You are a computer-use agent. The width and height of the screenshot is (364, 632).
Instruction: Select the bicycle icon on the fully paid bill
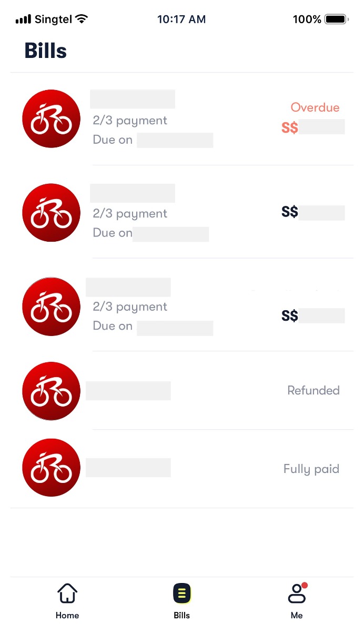(51, 467)
